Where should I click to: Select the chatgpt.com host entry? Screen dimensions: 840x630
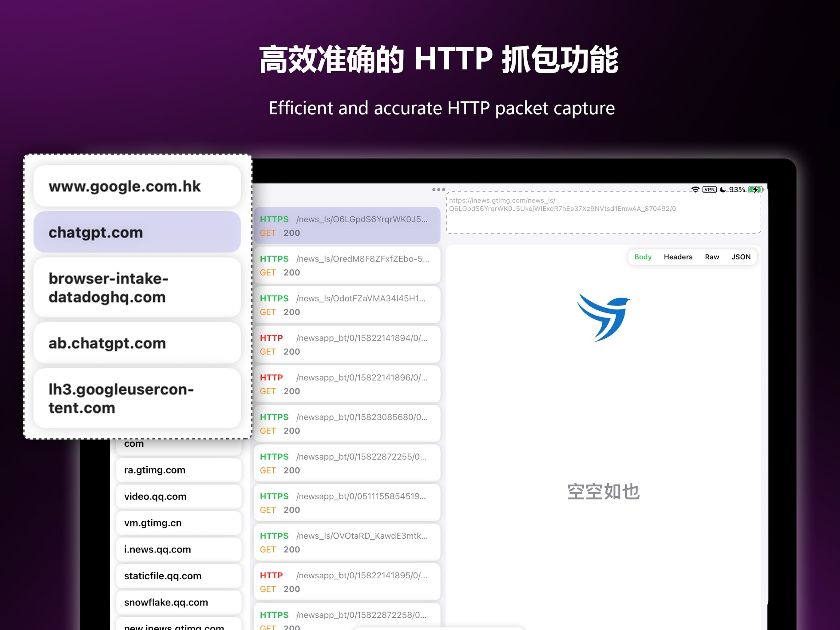coord(137,232)
